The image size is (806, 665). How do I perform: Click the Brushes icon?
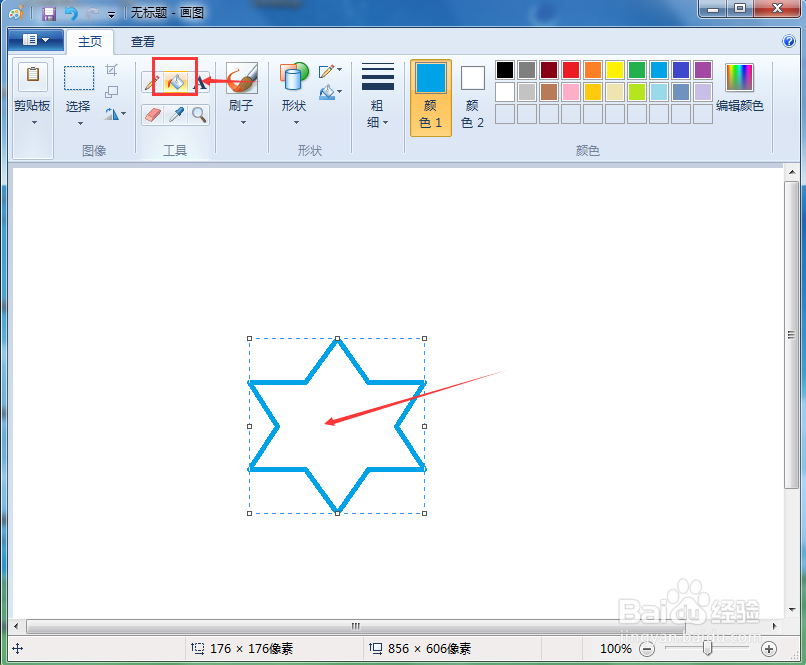242,78
